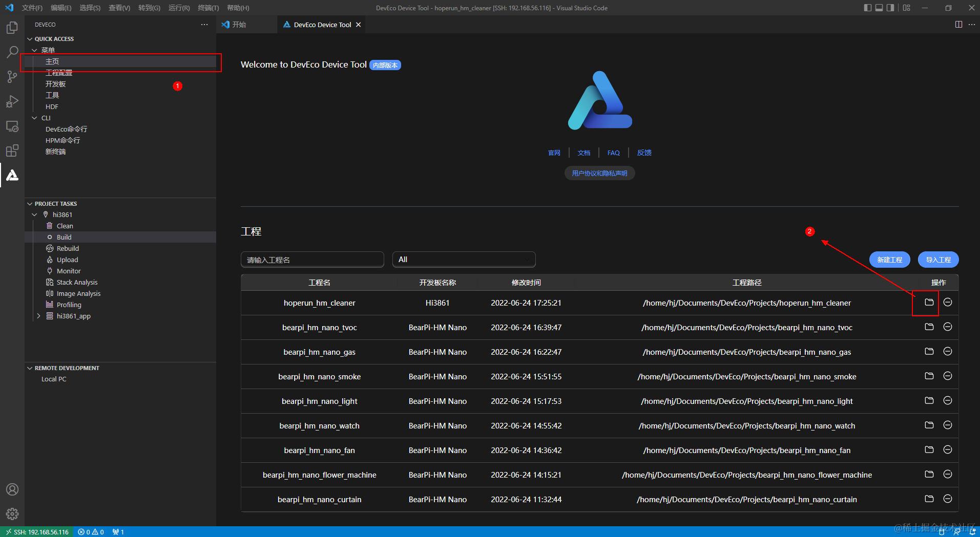Open folder icon for bearpi_hm_nano_gas project
Screen dimensions: 980x537
click(929, 351)
